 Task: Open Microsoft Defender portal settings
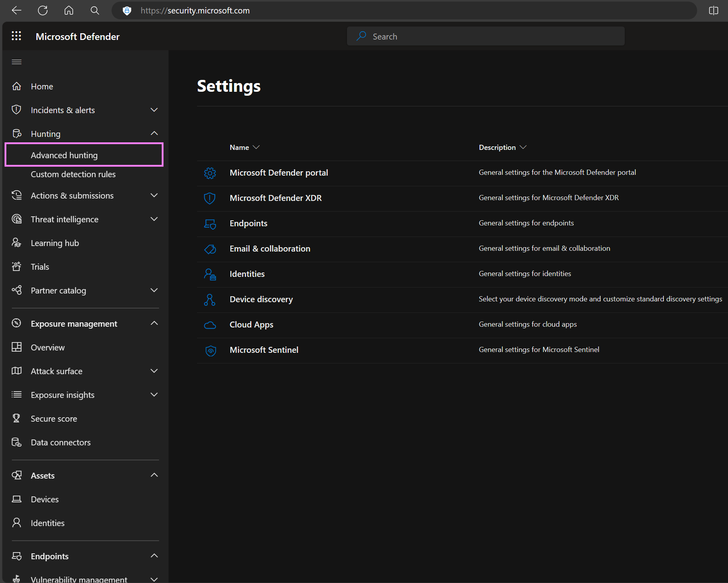click(x=279, y=173)
